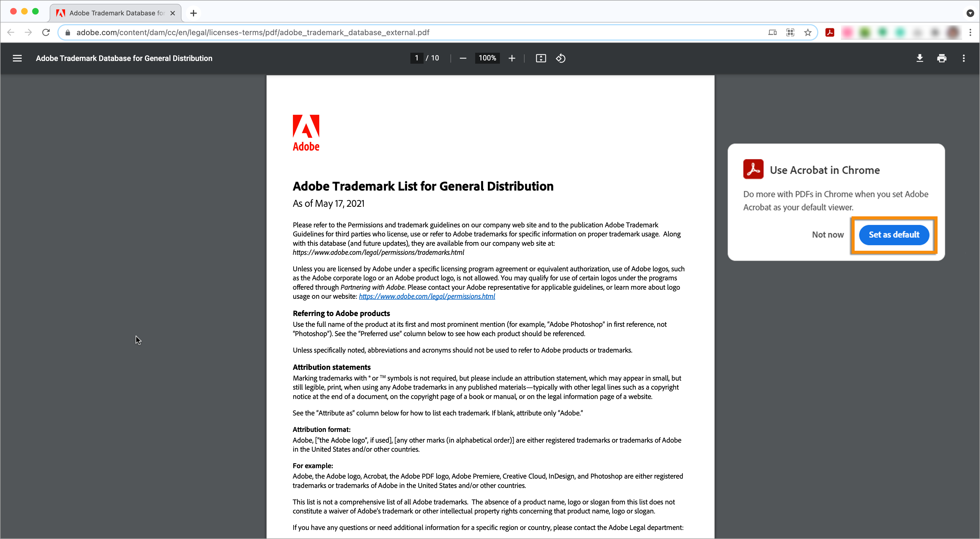Toggle fit-to-page view mode
This screenshot has height=539, width=980.
tap(541, 58)
